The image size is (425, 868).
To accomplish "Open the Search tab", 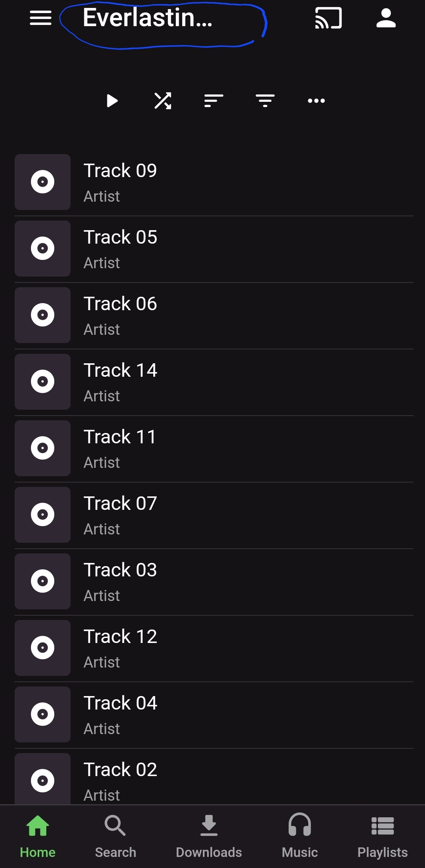I will click(115, 836).
